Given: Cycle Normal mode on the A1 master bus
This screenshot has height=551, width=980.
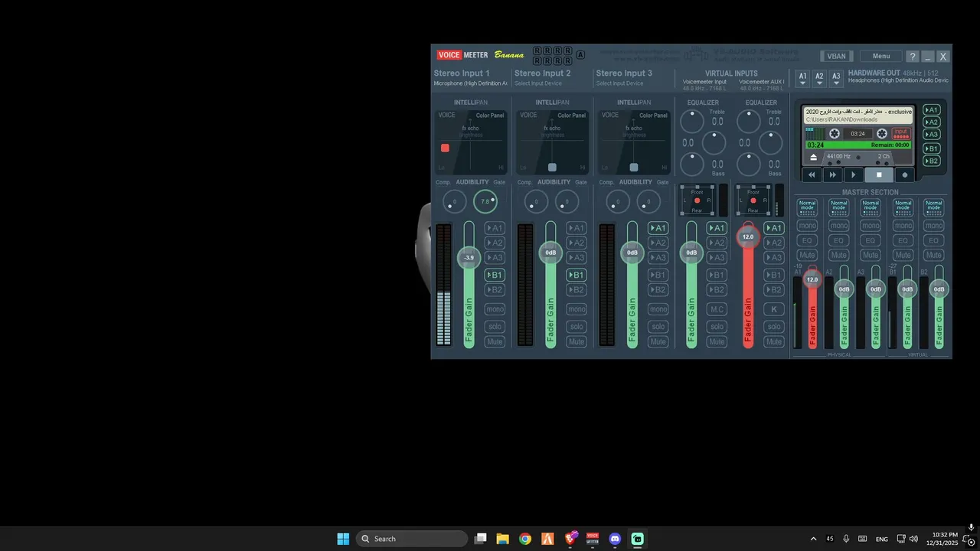Looking at the screenshot, I should (807, 207).
